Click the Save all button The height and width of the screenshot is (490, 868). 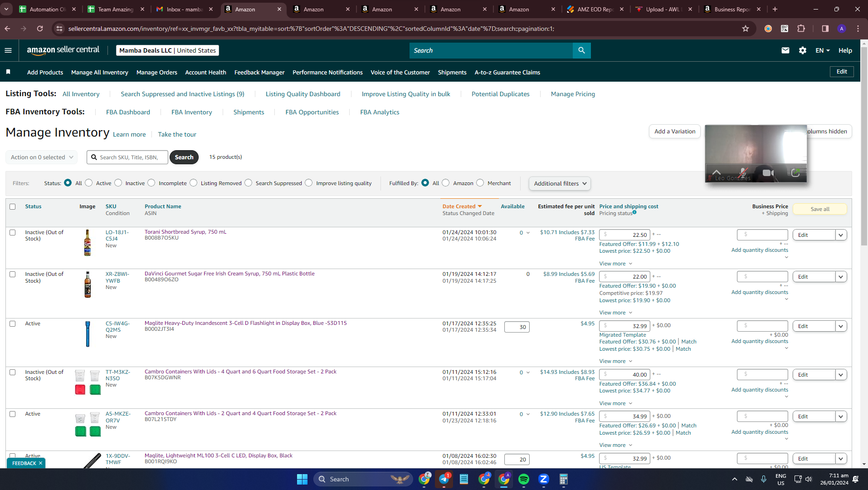820,209
